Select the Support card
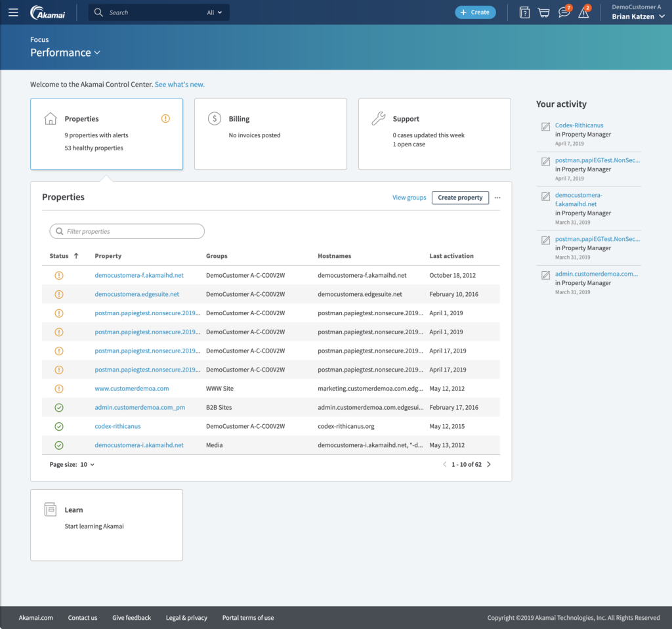The height and width of the screenshot is (629, 672). coord(434,134)
